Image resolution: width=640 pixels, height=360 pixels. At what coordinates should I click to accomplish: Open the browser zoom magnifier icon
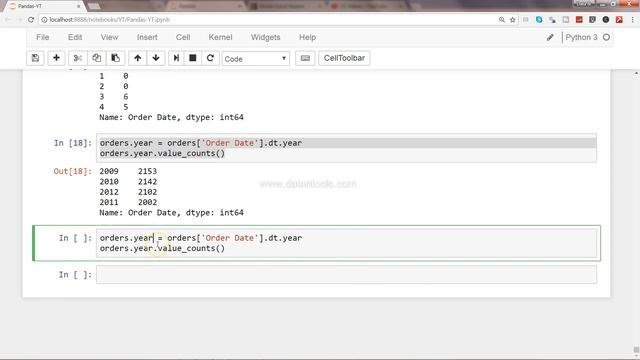click(502, 20)
